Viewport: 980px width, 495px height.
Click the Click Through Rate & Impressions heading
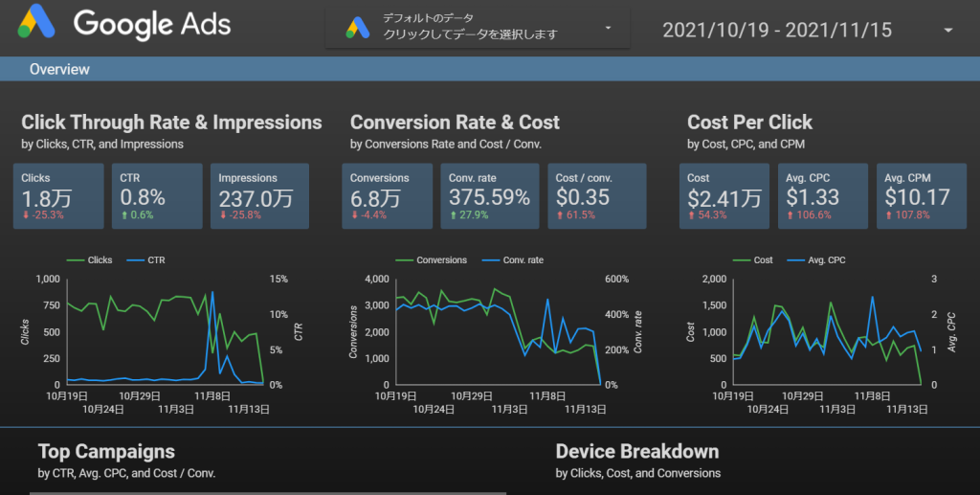(171, 123)
